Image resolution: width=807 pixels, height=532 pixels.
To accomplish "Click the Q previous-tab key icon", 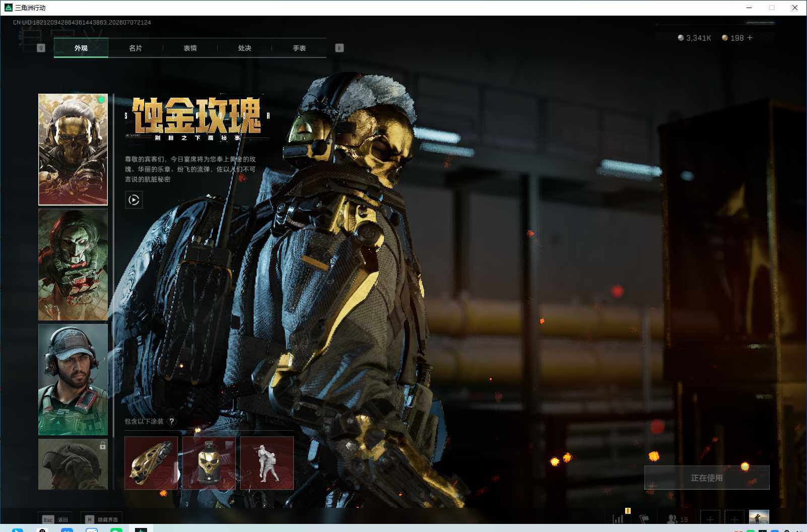I will 41,48.
